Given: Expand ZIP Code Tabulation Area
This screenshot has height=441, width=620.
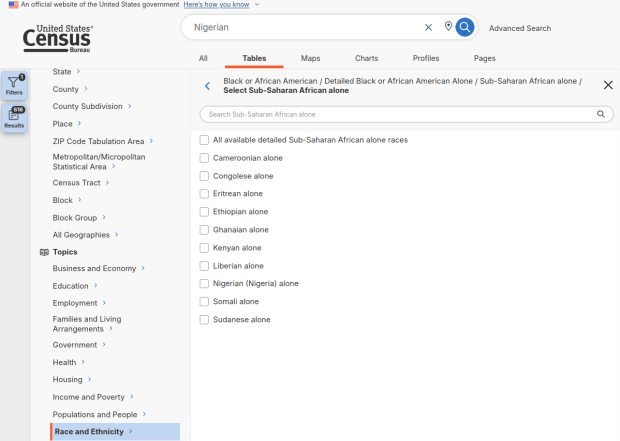Looking at the screenshot, I should (x=103, y=141).
